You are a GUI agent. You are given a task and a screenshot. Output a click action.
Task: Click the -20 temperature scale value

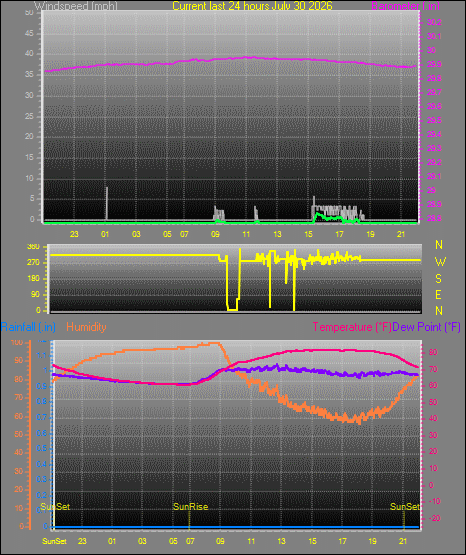(x=434, y=518)
